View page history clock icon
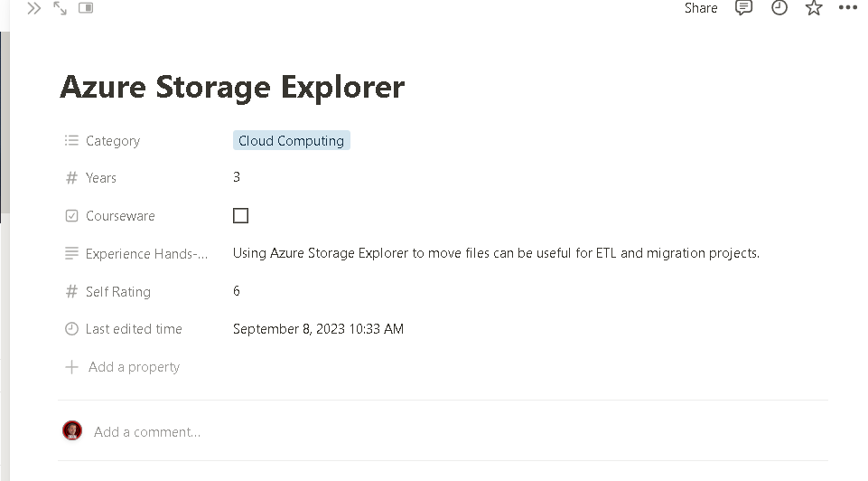Screen dimensions: 868x481 [779, 8]
